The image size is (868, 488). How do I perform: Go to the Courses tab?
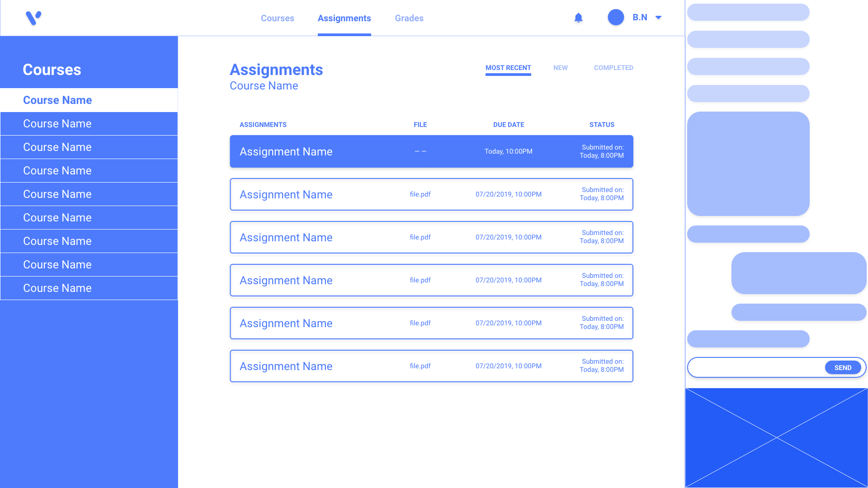pyautogui.click(x=278, y=18)
